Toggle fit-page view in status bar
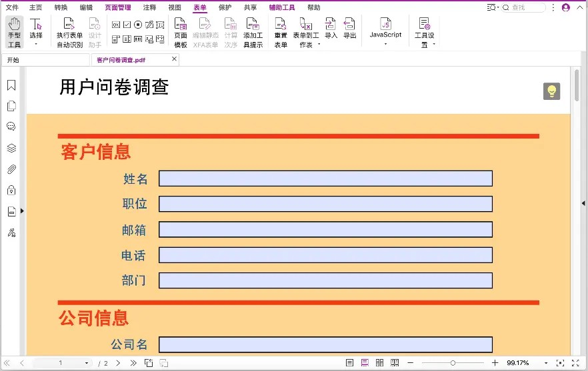 (560, 363)
